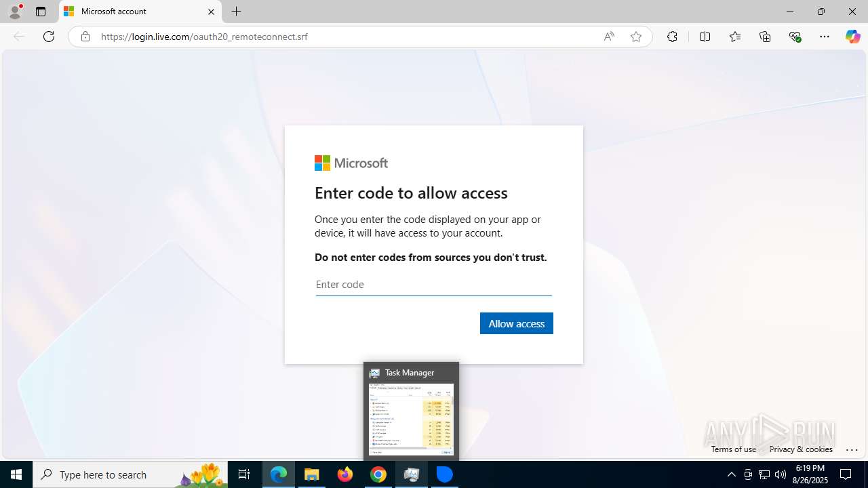Open Split screen icon
Image resolution: width=868 pixels, height=488 pixels.
(705, 37)
